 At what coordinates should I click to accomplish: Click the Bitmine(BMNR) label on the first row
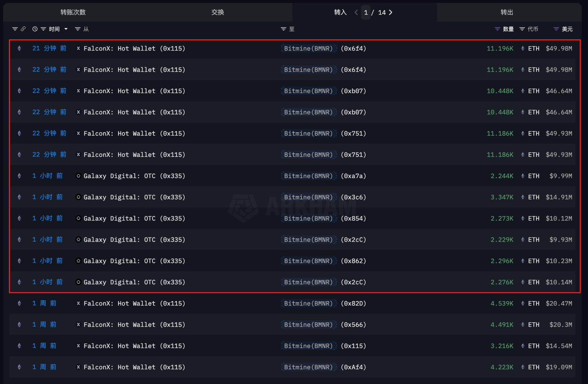[x=309, y=48]
